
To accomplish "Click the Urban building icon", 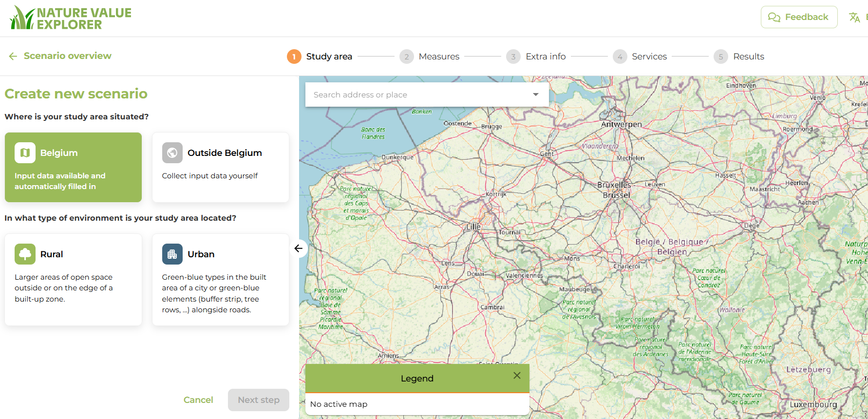I will [172, 254].
